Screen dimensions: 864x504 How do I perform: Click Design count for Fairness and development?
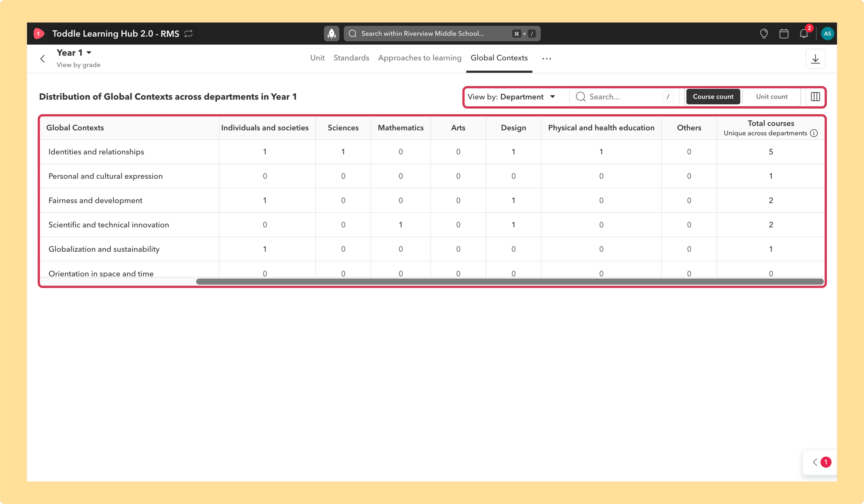coord(513,201)
